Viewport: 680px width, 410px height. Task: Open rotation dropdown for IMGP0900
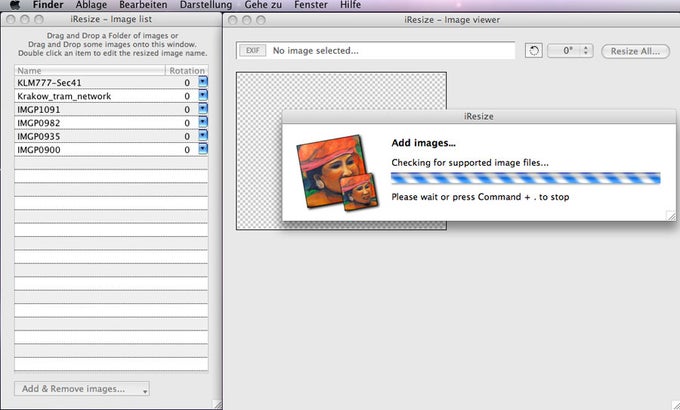coord(203,149)
